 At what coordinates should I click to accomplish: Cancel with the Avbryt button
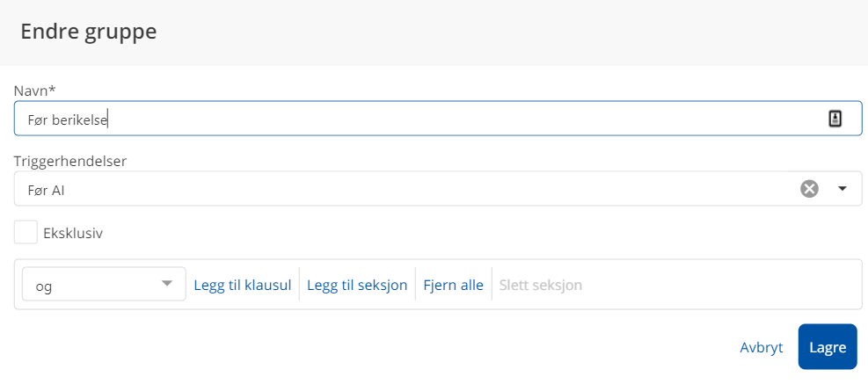[x=762, y=347]
